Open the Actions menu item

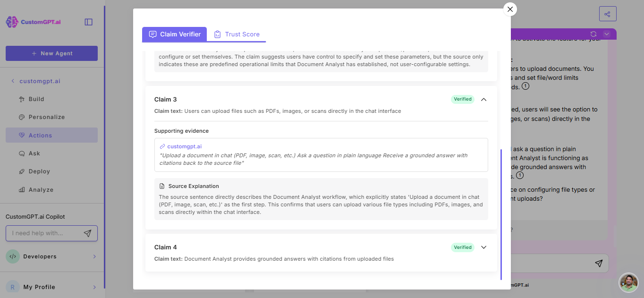click(51, 135)
